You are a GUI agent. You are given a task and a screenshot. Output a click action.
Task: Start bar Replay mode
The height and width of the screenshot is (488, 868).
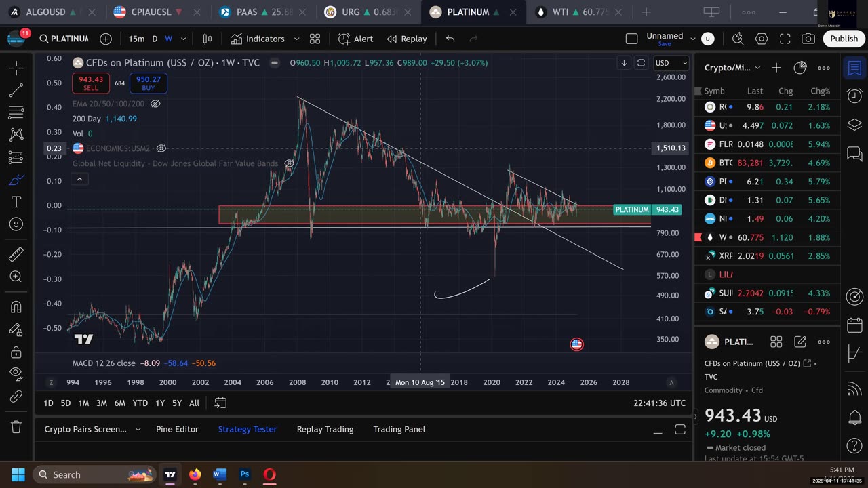pyautogui.click(x=407, y=39)
